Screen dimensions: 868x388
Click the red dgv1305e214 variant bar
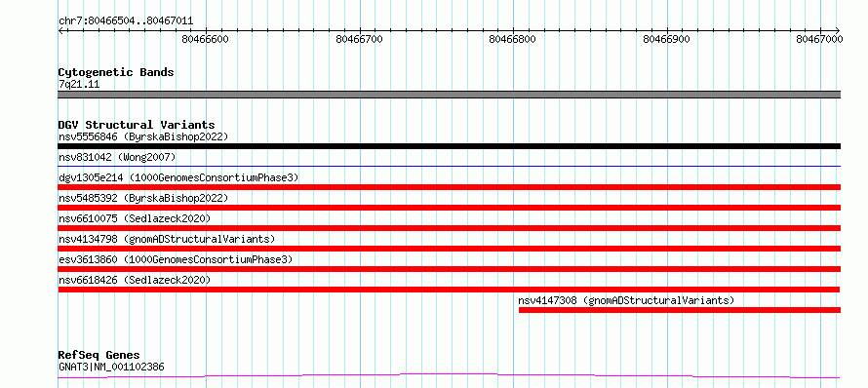pyautogui.click(x=449, y=187)
